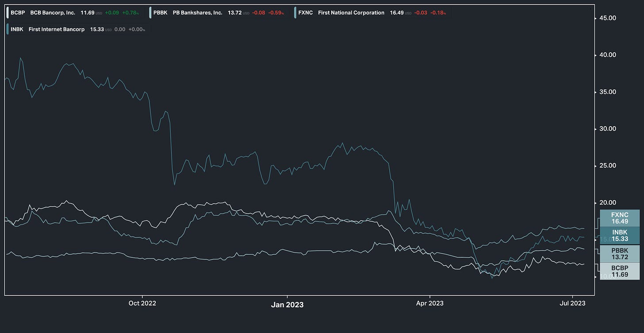644x333 pixels.
Task: Click the INBK ticker symbol in legend
Action: click(17, 30)
